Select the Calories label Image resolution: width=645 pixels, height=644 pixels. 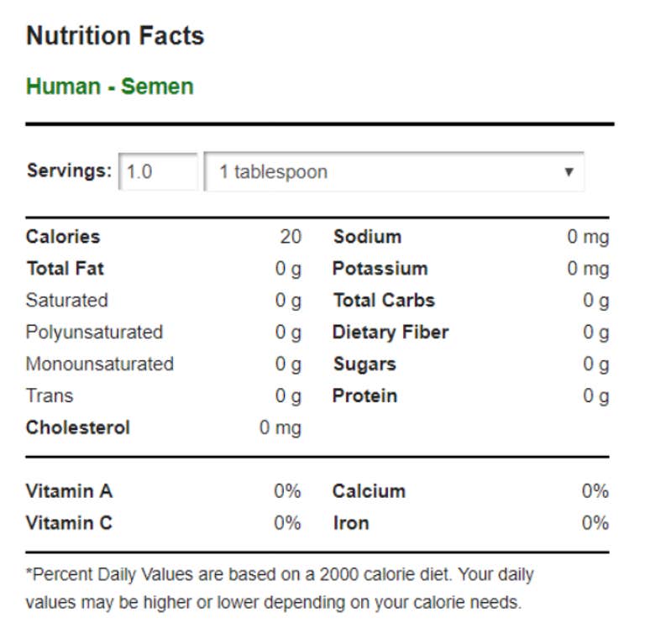(63, 237)
